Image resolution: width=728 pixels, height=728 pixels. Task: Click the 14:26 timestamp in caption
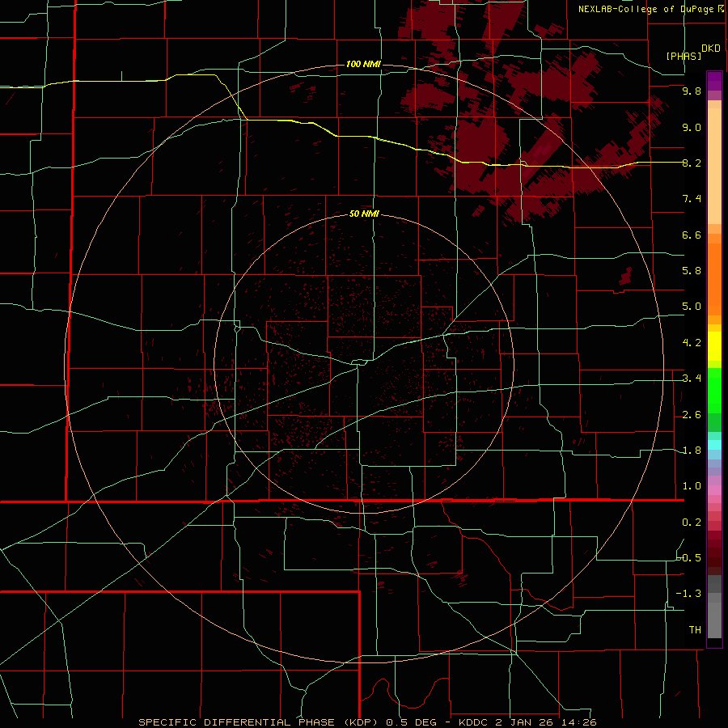(x=580, y=722)
